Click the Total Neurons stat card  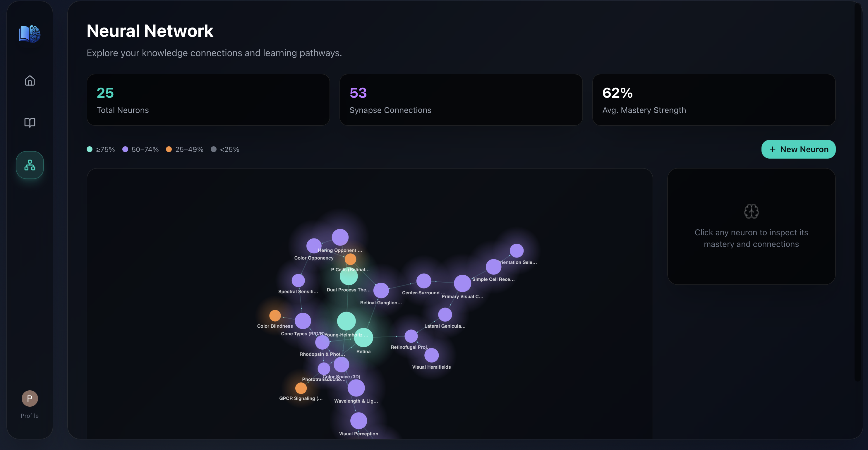208,100
